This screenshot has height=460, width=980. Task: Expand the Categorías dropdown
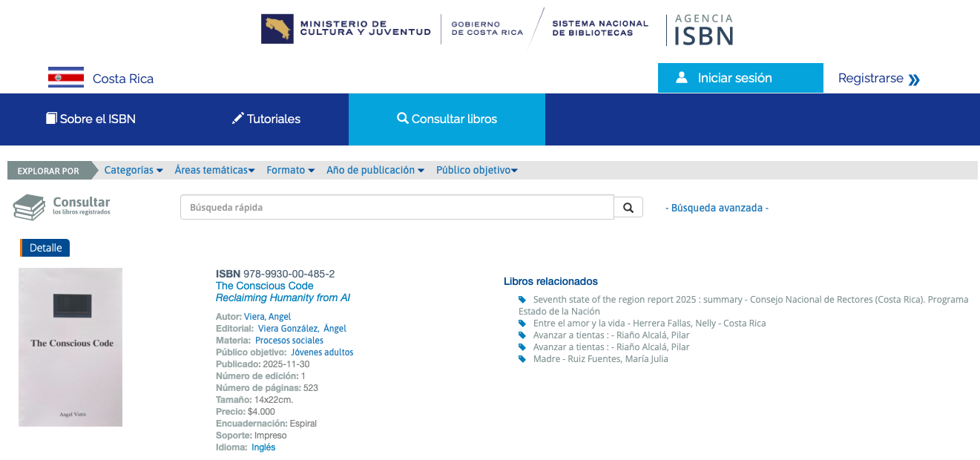134,170
